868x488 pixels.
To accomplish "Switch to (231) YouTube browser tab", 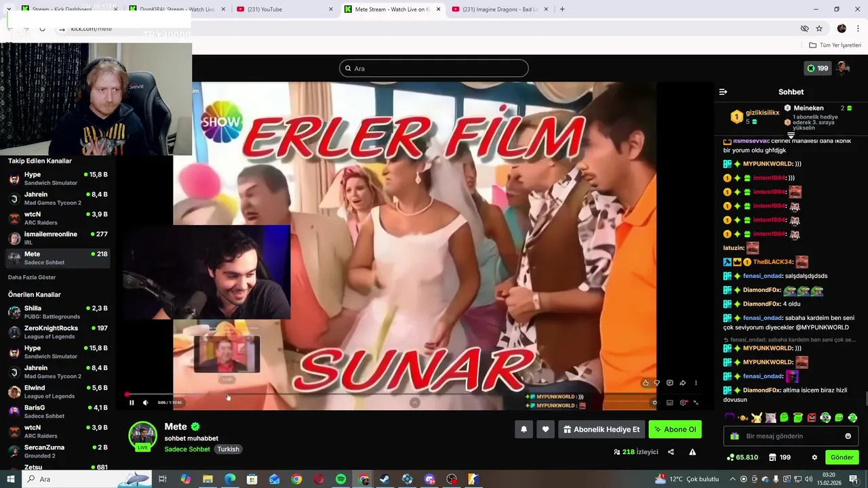I will point(283,9).
